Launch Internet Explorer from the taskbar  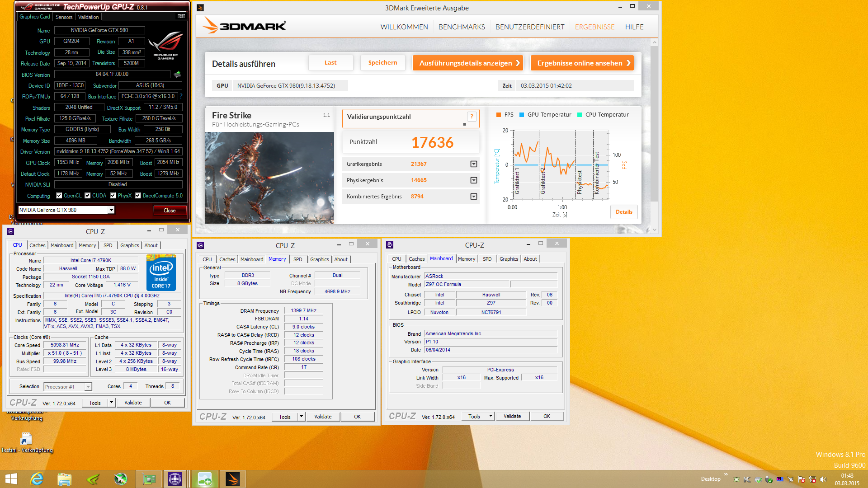37,479
